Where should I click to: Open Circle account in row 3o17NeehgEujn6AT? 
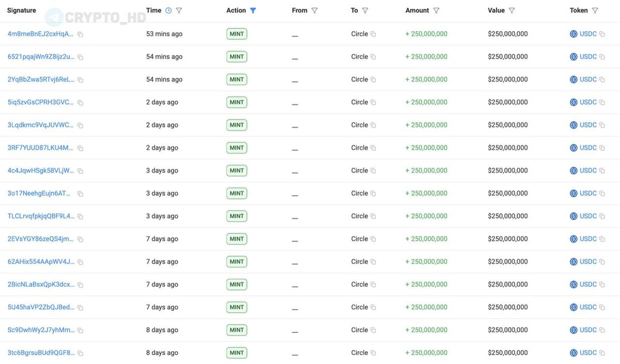point(360,193)
